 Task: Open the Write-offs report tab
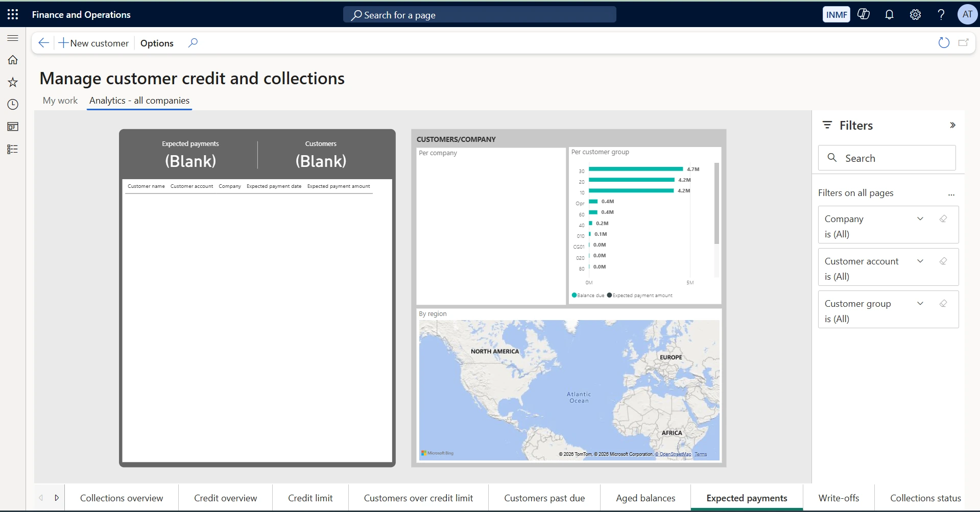coord(839,498)
